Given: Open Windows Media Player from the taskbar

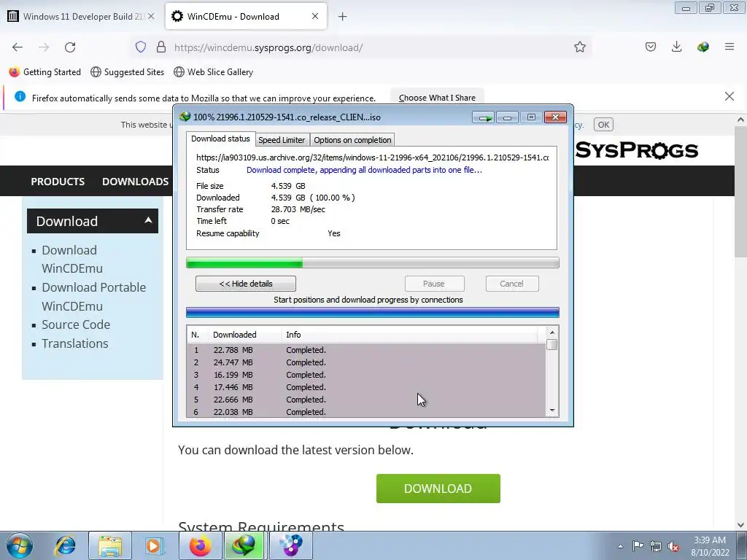Looking at the screenshot, I should coord(154,545).
